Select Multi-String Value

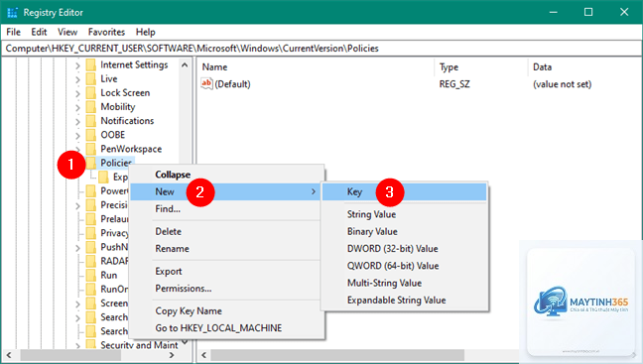pos(404,284)
